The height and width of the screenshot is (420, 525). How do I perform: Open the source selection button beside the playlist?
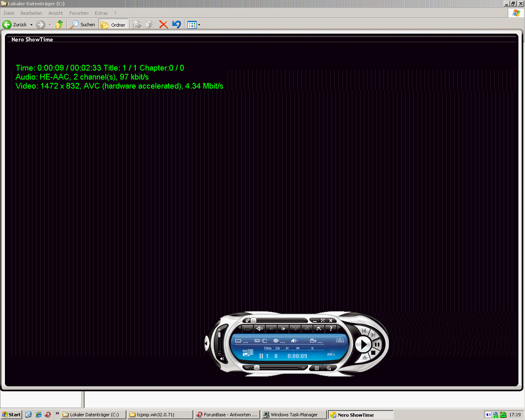pyautogui.click(x=329, y=368)
